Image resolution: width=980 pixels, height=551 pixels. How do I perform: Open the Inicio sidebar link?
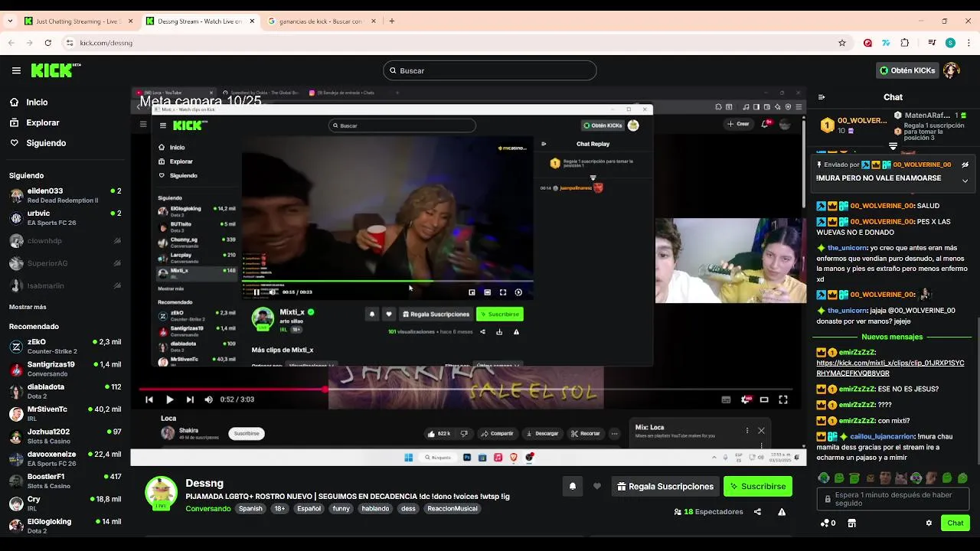point(37,102)
